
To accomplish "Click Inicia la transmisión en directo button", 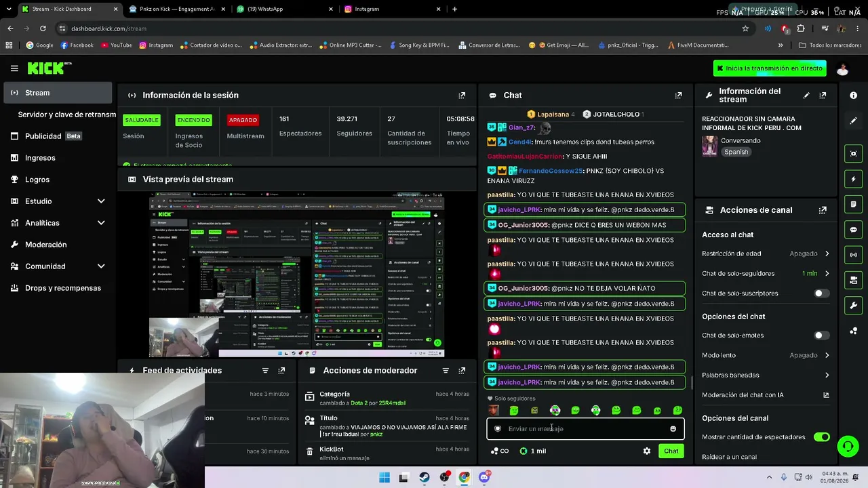I will (770, 68).
